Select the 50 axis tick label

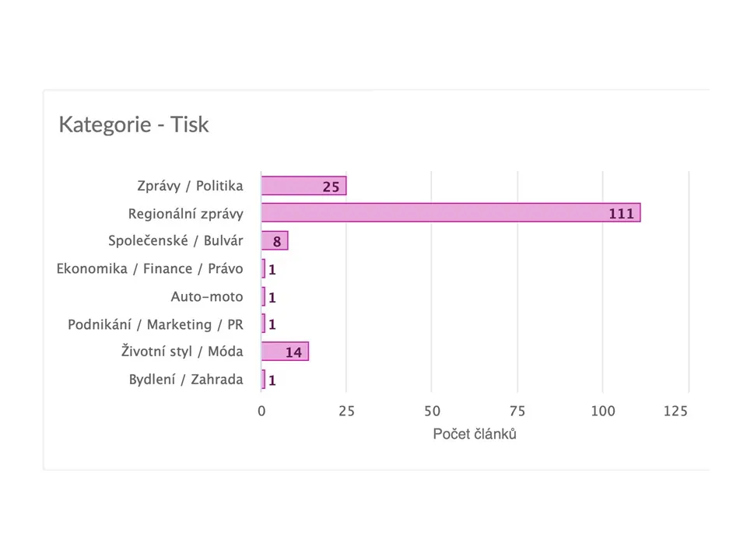tap(432, 411)
